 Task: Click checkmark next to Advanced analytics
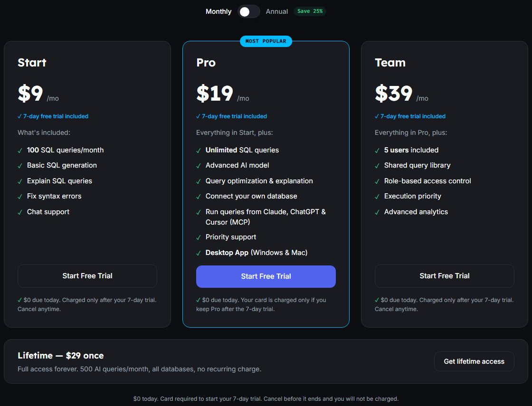click(x=377, y=212)
